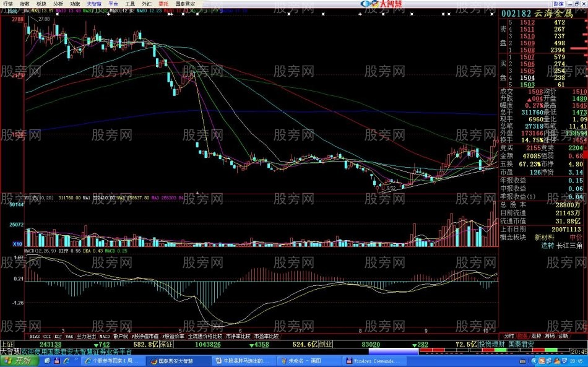Switch to Windows Commander taskbar window
The image size is (588, 367).
[x=374, y=361]
